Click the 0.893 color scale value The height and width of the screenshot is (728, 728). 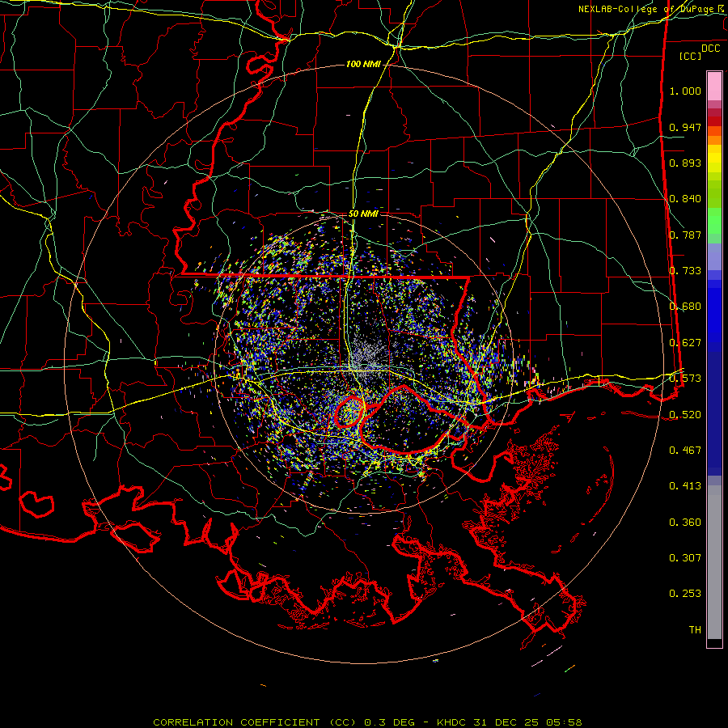tap(685, 163)
